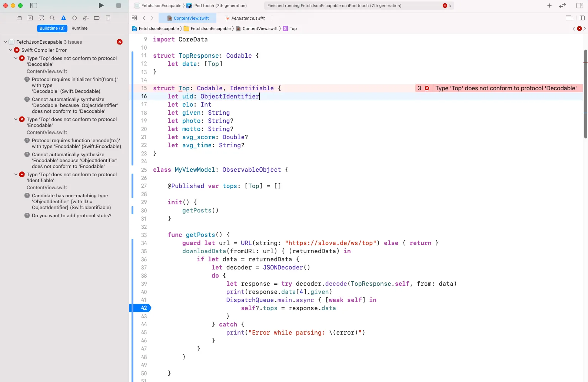Image resolution: width=588 pixels, height=382 pixels.
Task: Select 'Do you want to add protocol stubs?'
Action: pos(72,215)
